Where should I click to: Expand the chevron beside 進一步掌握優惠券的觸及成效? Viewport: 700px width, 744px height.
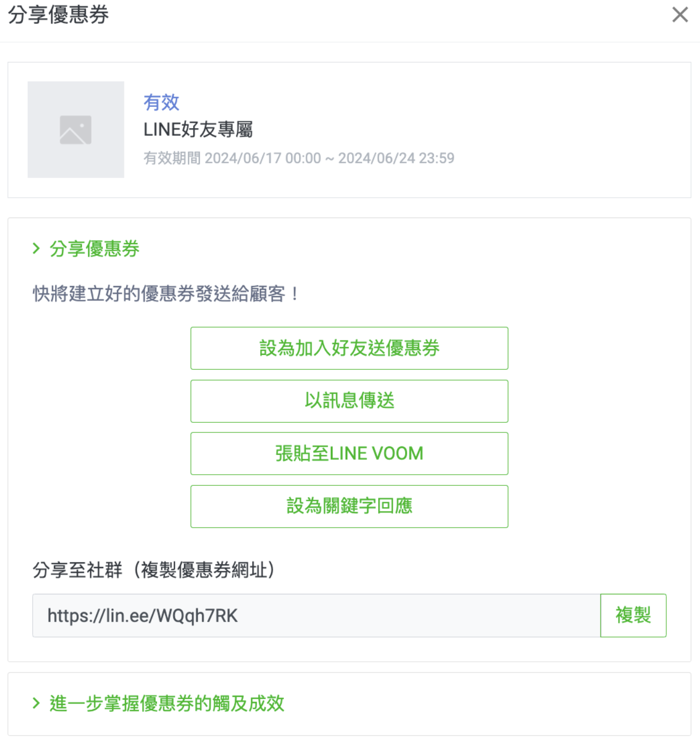(36, 703)
